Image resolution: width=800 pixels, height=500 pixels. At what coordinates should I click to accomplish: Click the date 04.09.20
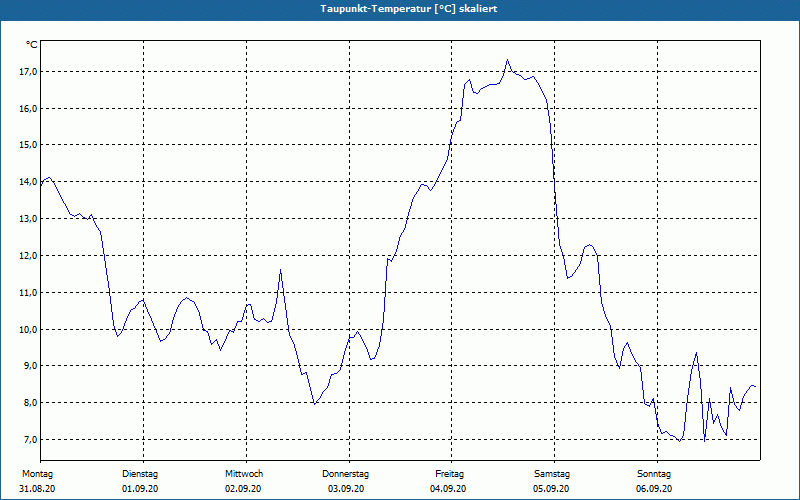(448, 489)
